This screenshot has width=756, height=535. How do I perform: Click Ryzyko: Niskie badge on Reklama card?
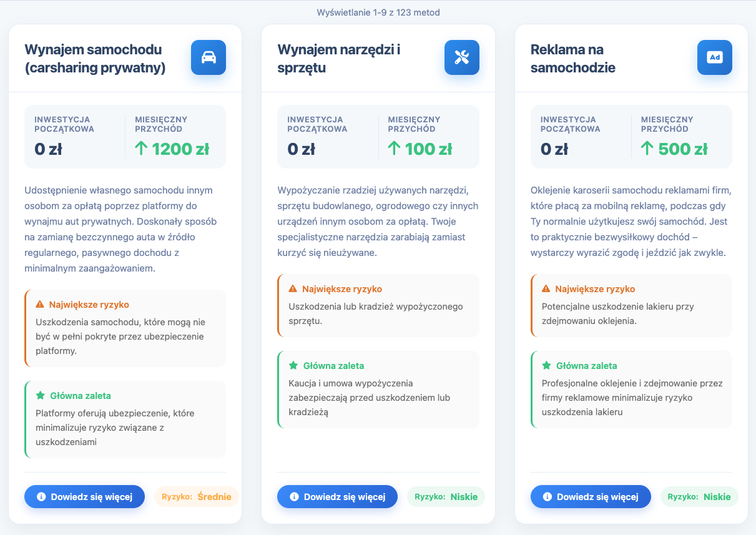(699, 497)
